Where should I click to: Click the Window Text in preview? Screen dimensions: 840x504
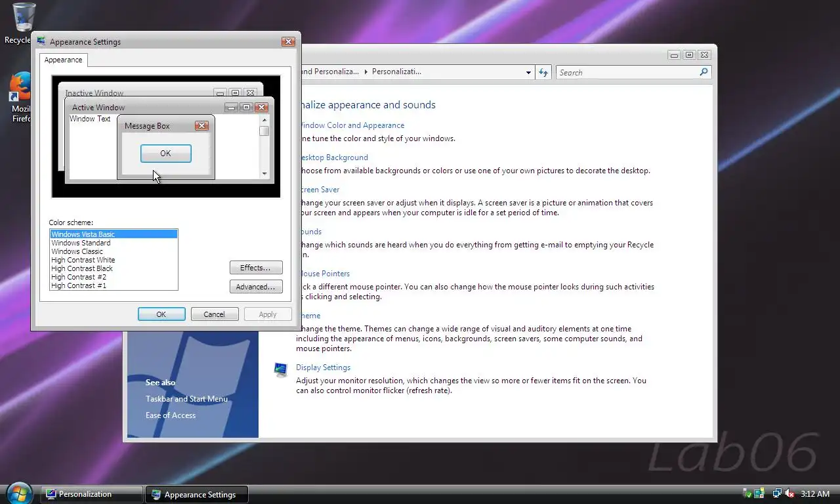(x=90, y=119)
